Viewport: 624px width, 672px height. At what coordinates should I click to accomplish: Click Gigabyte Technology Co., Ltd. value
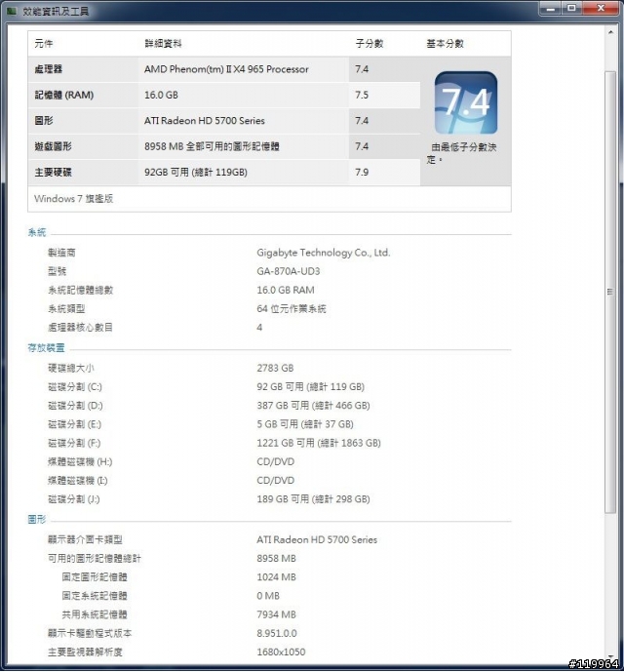(324, 253)
